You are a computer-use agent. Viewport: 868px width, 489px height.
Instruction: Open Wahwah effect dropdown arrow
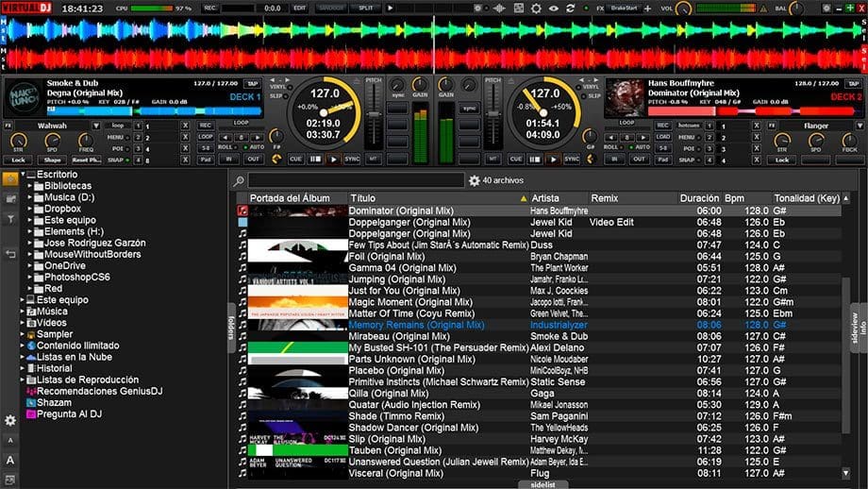(96, 126)
